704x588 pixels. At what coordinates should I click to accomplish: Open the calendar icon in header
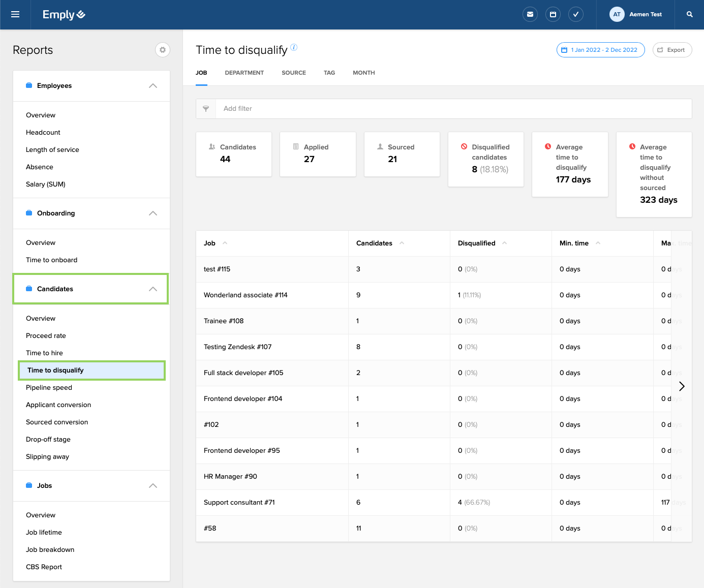[553, 14]
